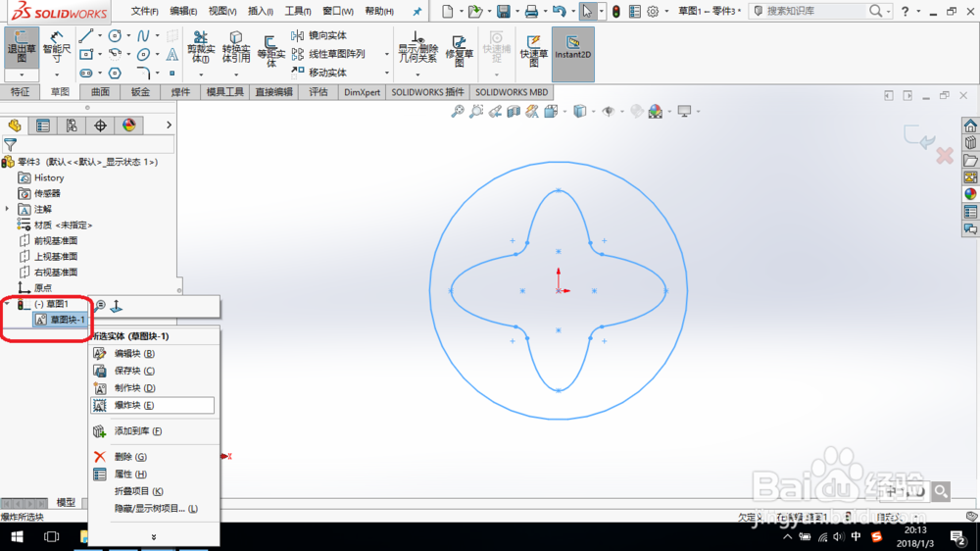Choose Properties (属性) in context menu
This screenshot has height=551, width=980.
[154, 475]
